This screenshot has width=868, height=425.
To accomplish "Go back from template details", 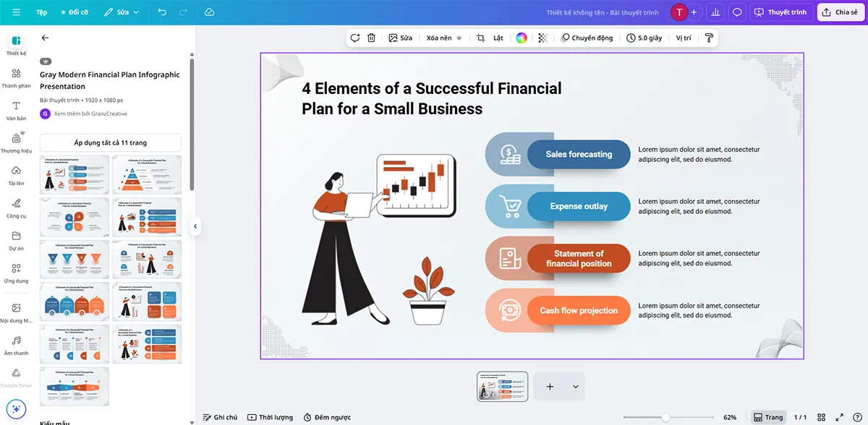I will [x=45, y=38].
